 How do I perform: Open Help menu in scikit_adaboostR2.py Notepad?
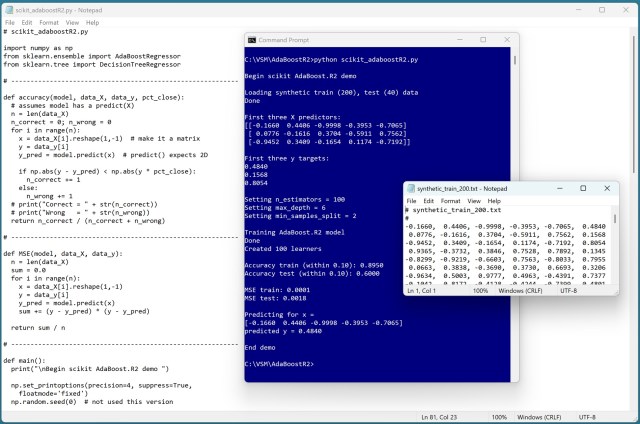click(92, 21)
